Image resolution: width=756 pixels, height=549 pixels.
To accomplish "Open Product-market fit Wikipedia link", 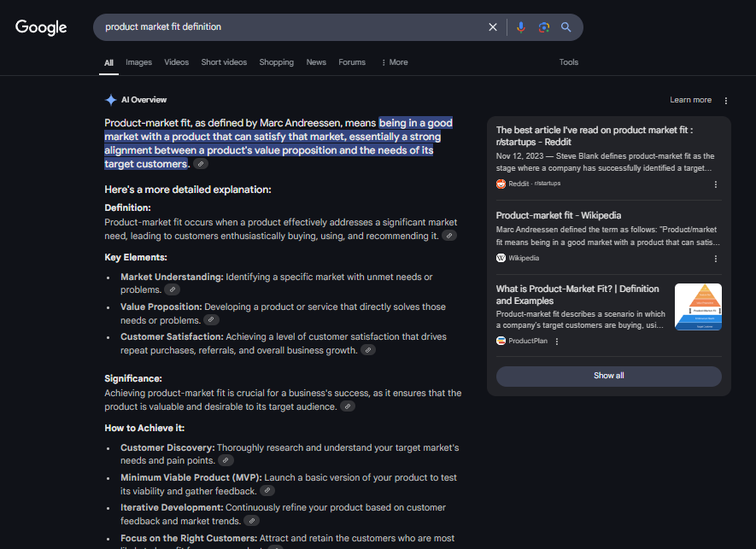I will pos(559,215).
